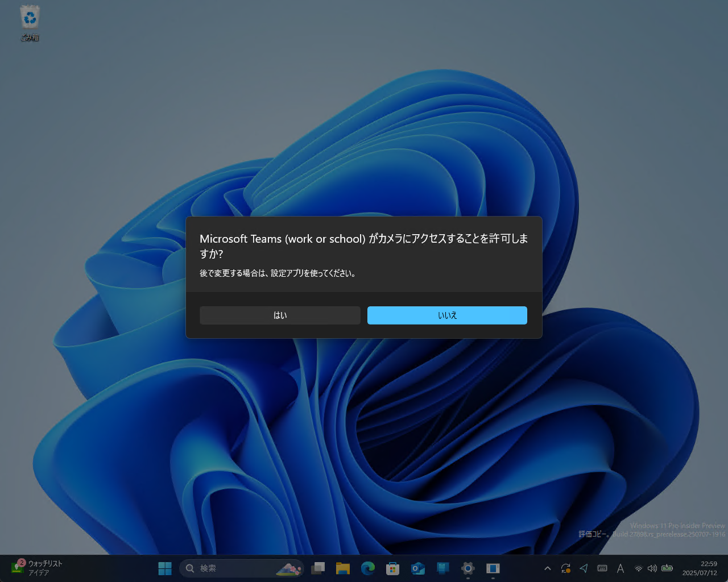Click the location indicator arrow in the tray

tap(584, 568)
